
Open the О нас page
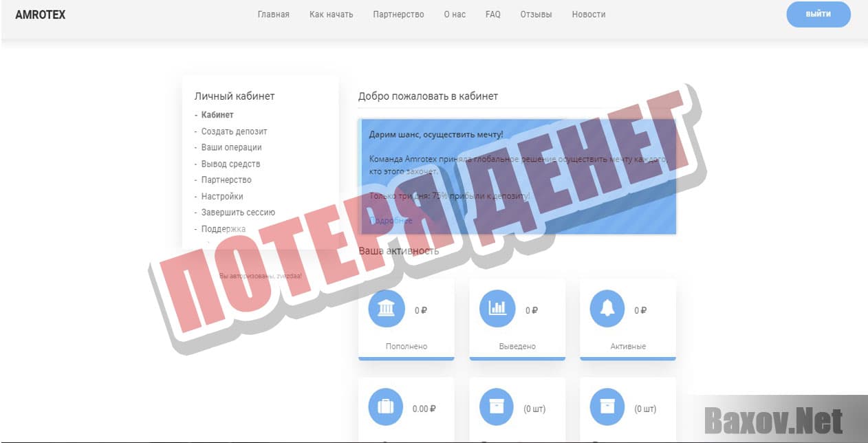pyautogui.click(x=454, y=14)
